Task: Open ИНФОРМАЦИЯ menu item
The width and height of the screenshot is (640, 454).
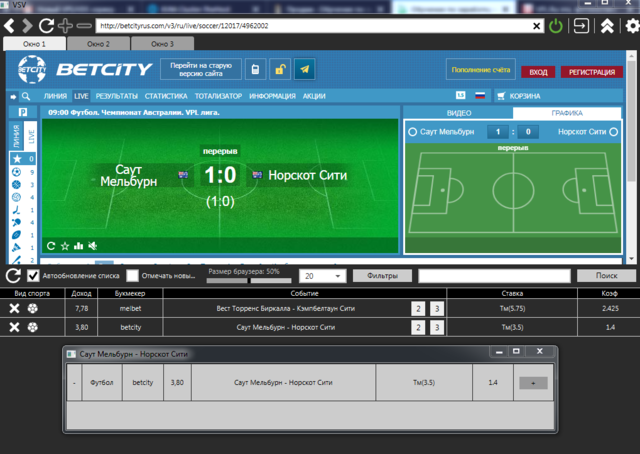Action: (x=272, y=96)
